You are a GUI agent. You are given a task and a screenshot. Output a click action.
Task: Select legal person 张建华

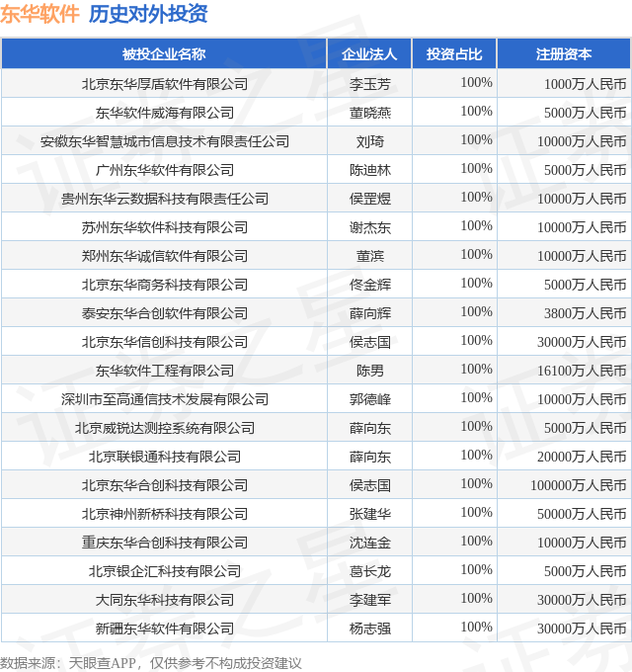[x=370, y=514]
